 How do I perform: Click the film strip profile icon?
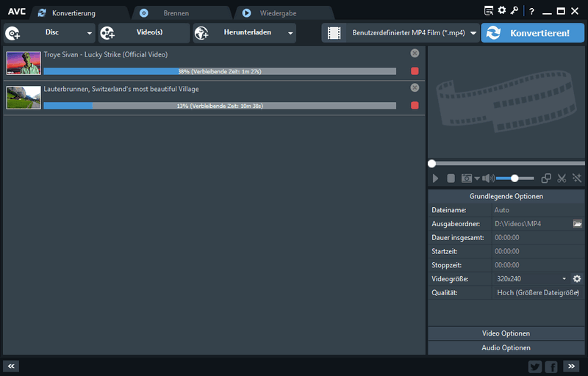pos(334,33)
